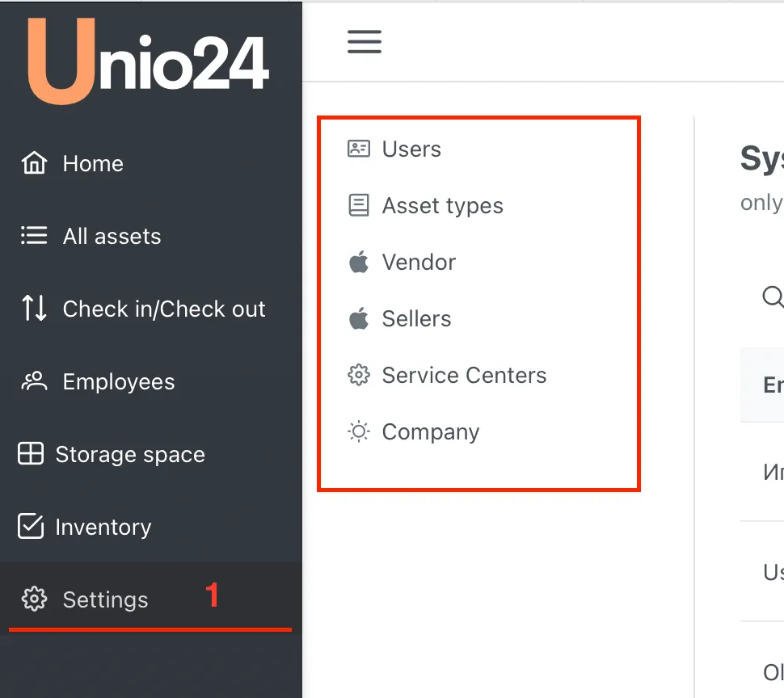This screenshot has height=698, width=784.
Task: Open Company settings
Action: point(430,431)
